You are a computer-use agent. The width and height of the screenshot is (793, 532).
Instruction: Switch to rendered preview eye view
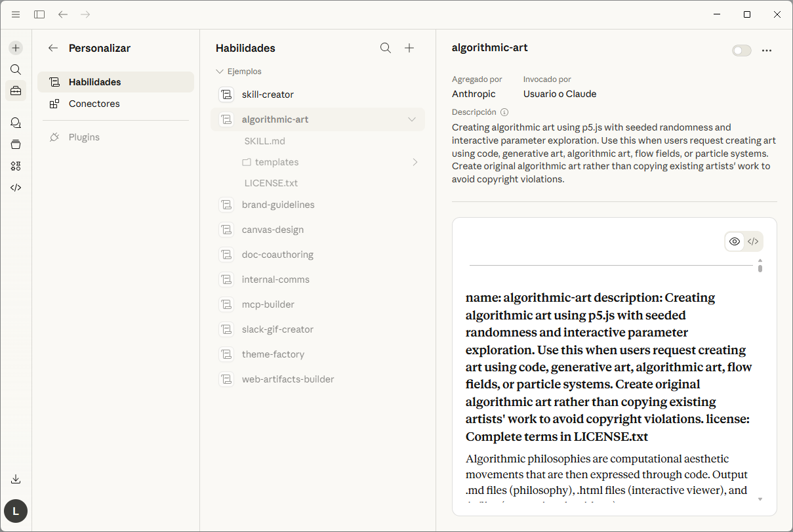(x=735, y=241)
